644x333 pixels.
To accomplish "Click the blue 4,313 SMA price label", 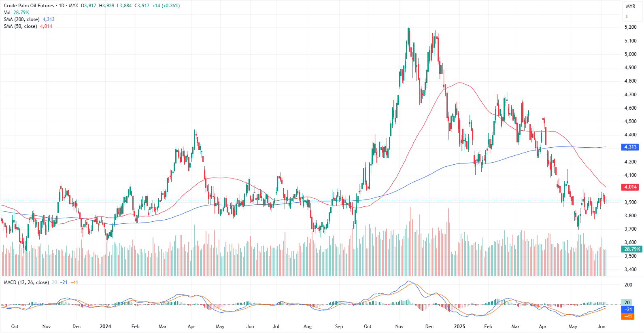I will (630, 147).
